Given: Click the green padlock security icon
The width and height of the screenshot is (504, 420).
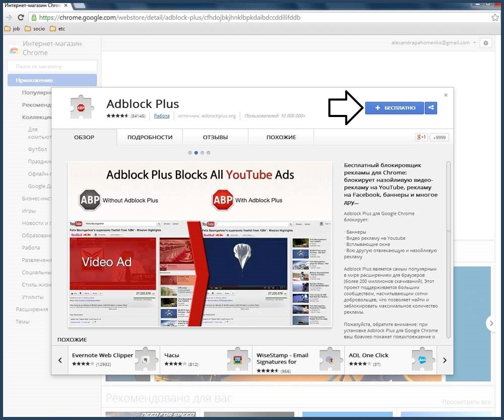Looking at the screenshot, I should pos(34,17).
